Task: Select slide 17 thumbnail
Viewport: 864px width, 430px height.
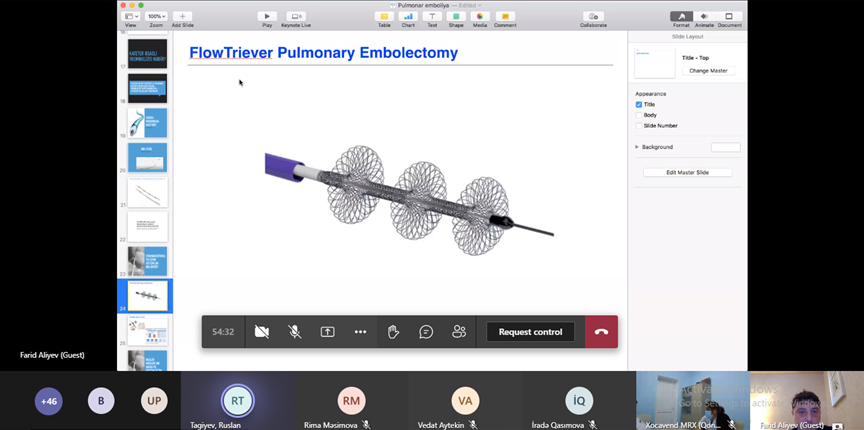Action: pyautogui.click(x=148, y=53)
